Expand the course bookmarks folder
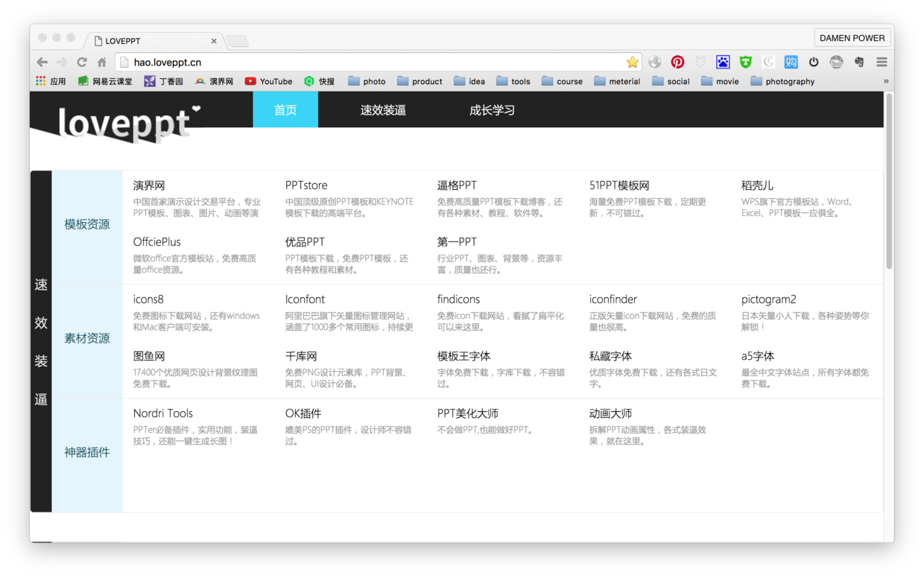 [x=563, y=81]
